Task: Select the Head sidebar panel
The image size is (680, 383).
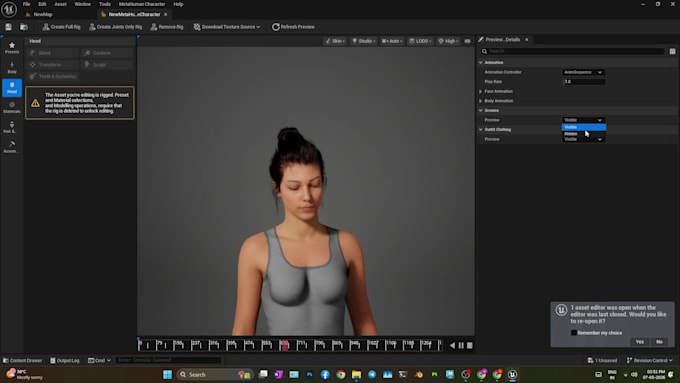Action: pos(12,88)
